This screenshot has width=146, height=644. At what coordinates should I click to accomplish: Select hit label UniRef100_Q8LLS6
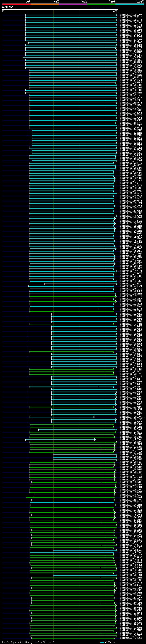click(131, 419)
